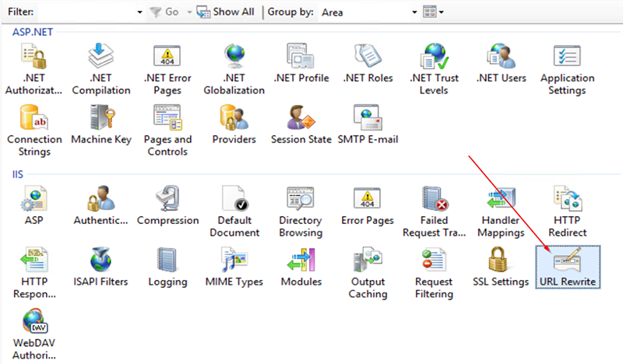Open .NET Users feature

pyautogui.click(x=501, y=64)
